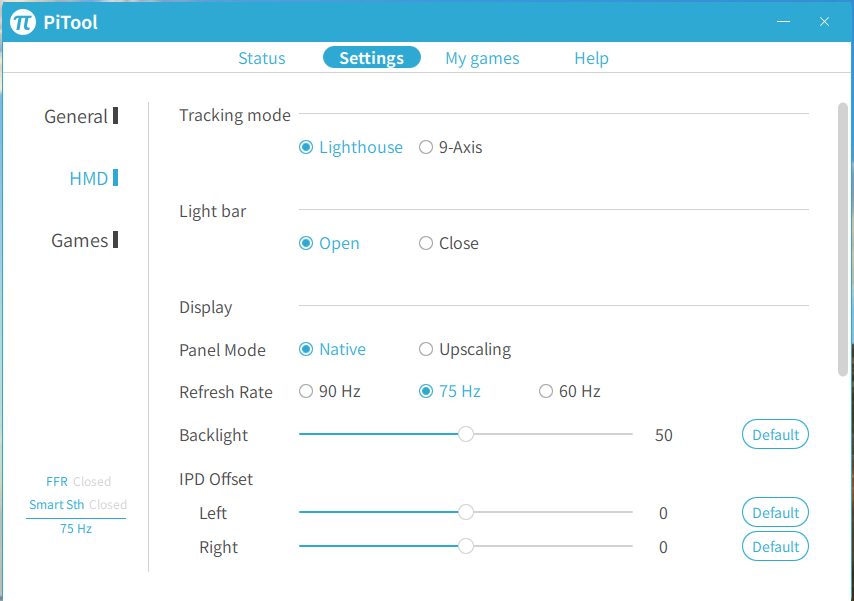
Task: Close the PiTool window
Action: pyautogui.click(x=824, y=21)
